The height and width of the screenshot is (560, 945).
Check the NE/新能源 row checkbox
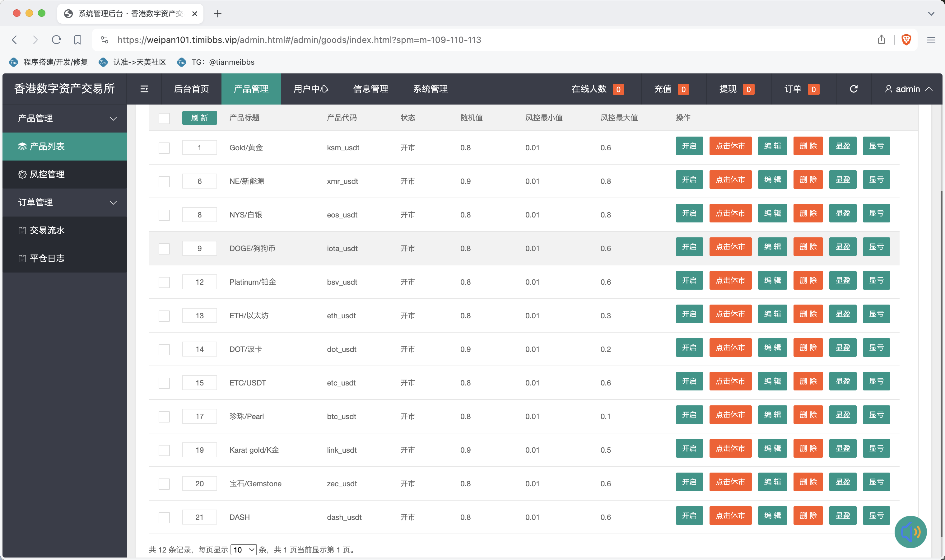[x=164, y=181]
